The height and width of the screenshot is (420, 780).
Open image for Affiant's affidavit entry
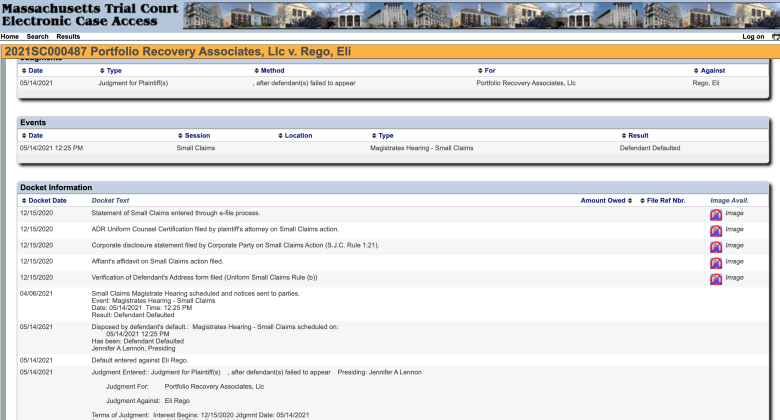(x=716, y=263)
